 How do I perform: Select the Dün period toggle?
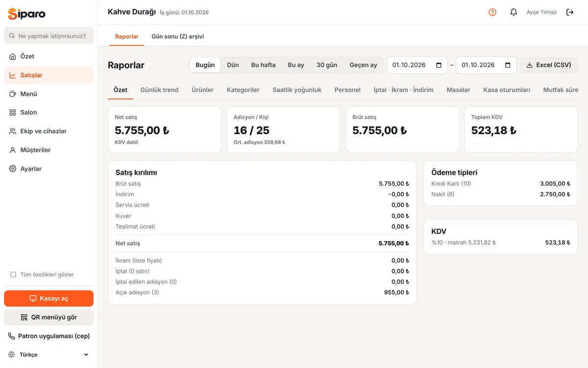point(233,65)
